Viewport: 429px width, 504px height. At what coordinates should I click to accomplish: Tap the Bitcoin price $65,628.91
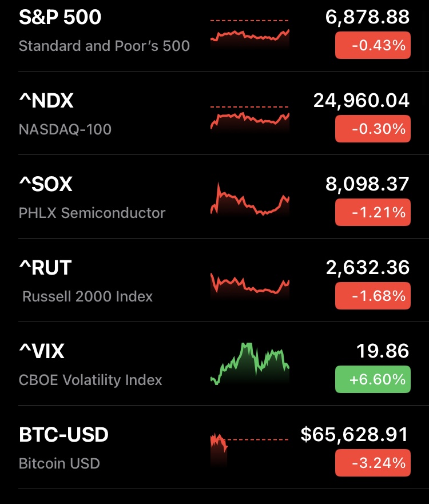pos(355,435)
